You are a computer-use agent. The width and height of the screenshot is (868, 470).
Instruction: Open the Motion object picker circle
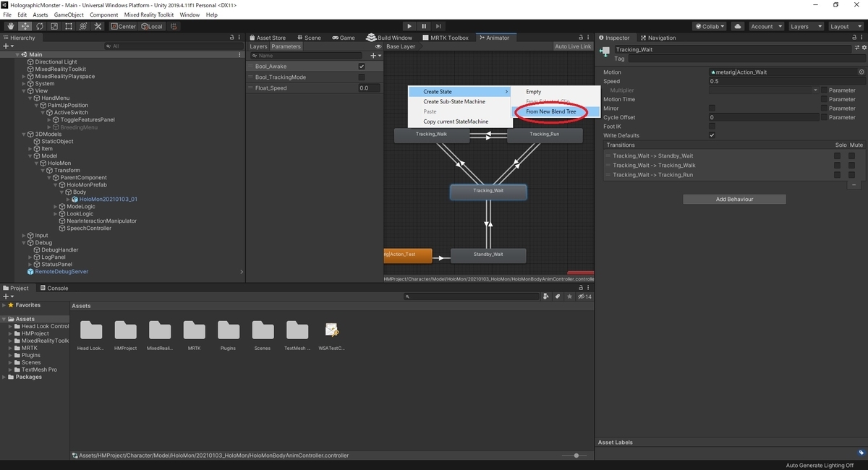tap(861, 72)
